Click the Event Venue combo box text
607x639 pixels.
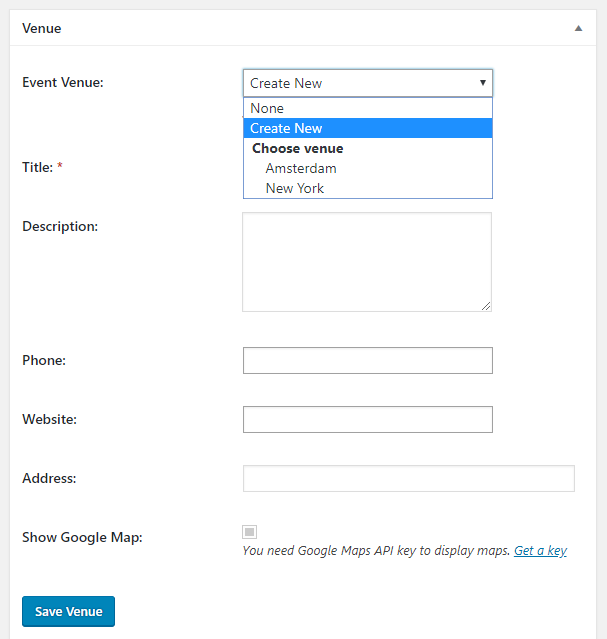coord(286,83)
